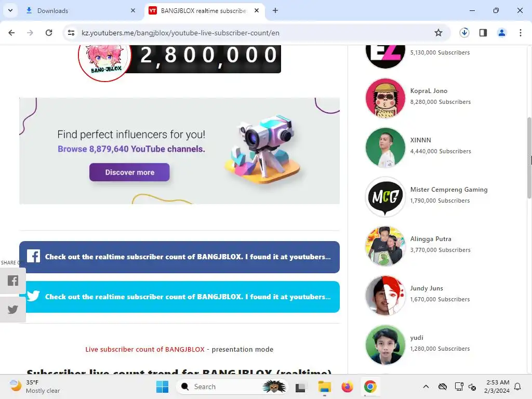Open the clock showing 2:53 AM
The width and height of the screenshot is (532, 399).
[497, 387]
